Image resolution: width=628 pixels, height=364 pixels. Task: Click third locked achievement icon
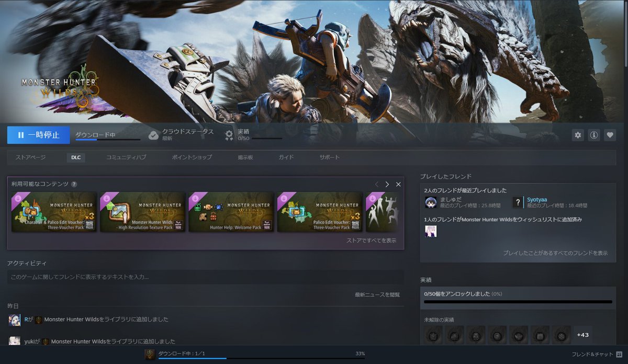[476, 335]
